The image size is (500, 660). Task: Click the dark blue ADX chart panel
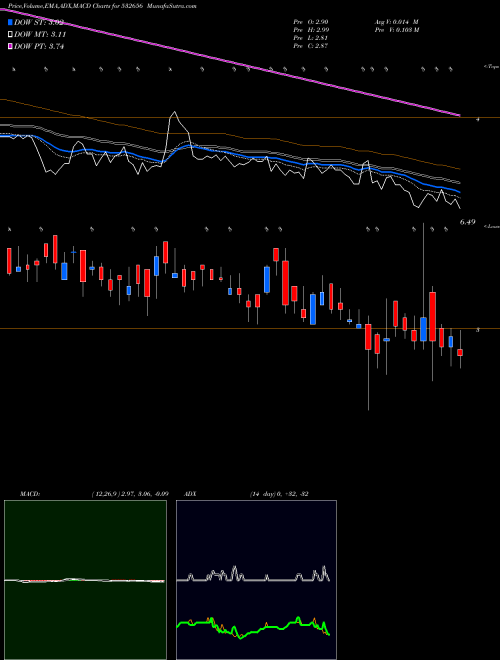click(256, 580)
